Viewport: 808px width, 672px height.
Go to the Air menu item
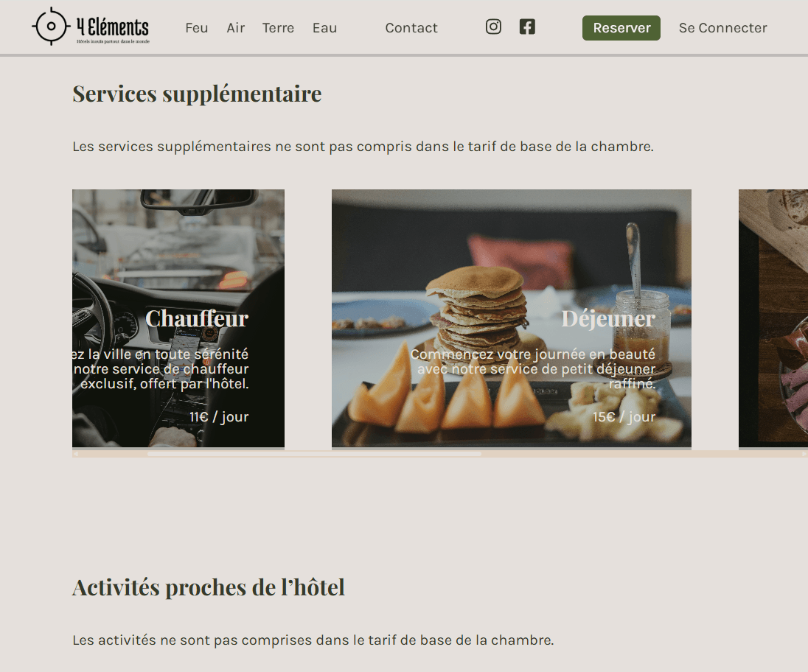(235, 28)
